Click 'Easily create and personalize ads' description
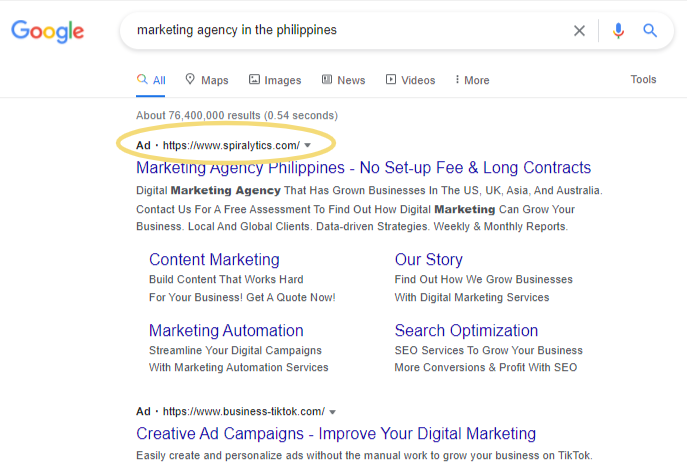Screen dimensions: 687x468 click(x=364, y=456)
